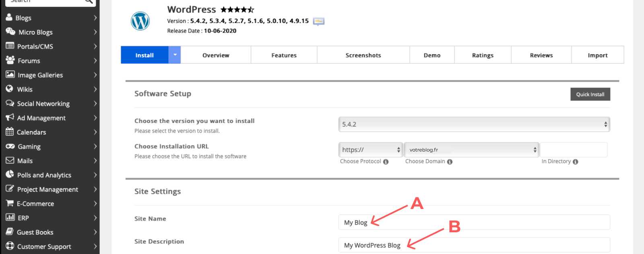644x254 pixels.
Task: Expand the Wikis category chevron
Action: [x=95, y=89]
